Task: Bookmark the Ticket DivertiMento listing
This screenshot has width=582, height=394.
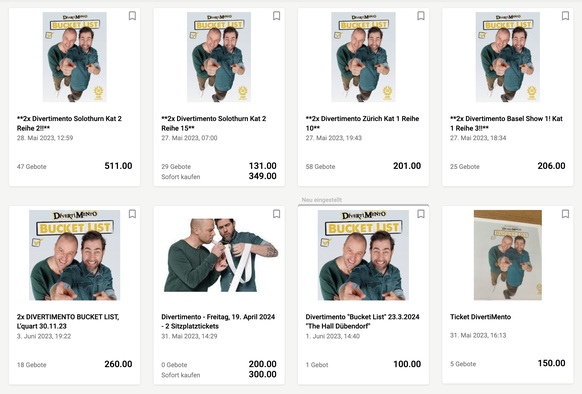Action: point(565,214)
